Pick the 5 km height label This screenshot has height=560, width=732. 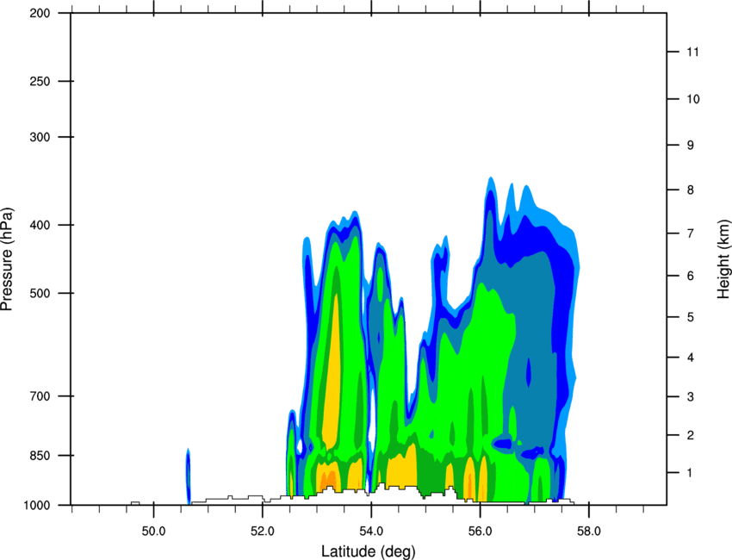click(x=691, y=317)
